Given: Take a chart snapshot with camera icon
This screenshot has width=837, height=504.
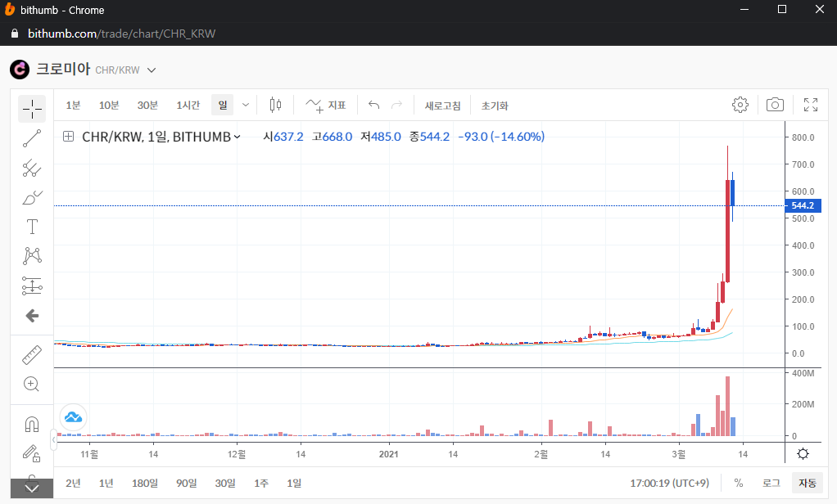Looking at the screenshot, I should click(x=775, y=105).
